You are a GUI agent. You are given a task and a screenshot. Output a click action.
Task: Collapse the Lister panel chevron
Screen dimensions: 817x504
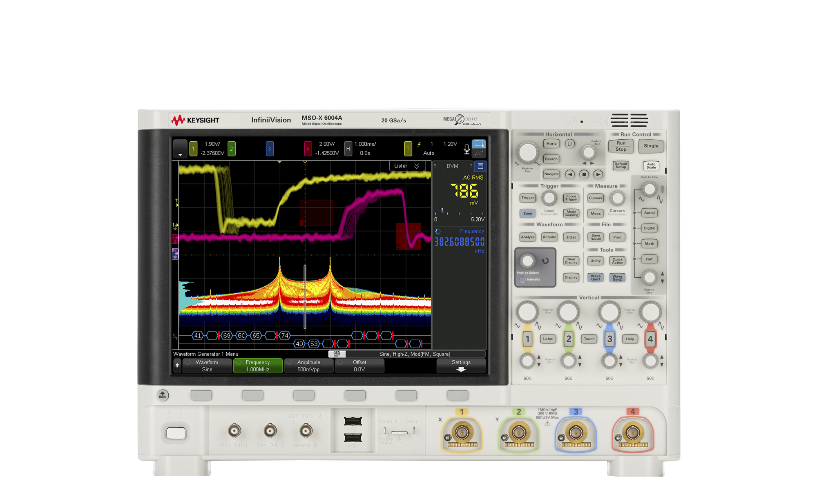(x=417, y=166)
